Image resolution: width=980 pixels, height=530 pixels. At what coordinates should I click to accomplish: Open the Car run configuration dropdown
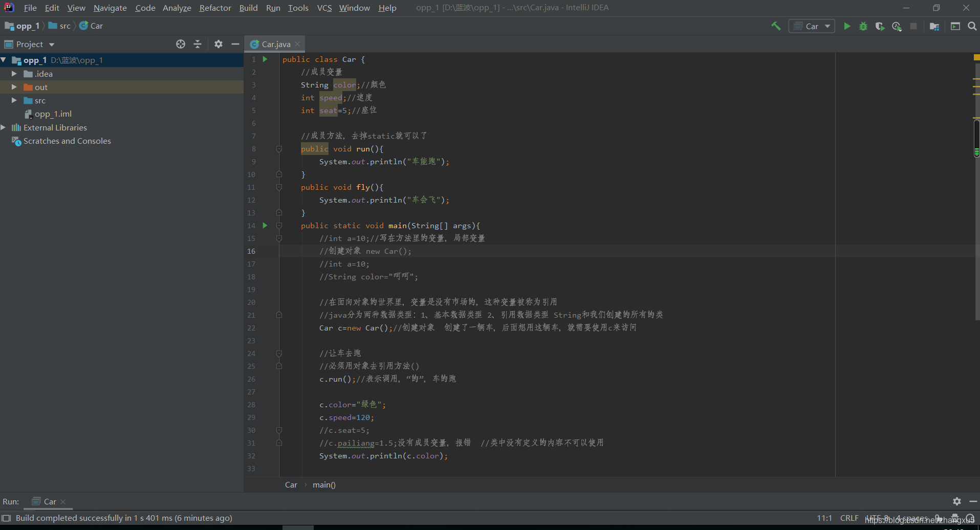(x=812, y=26)
